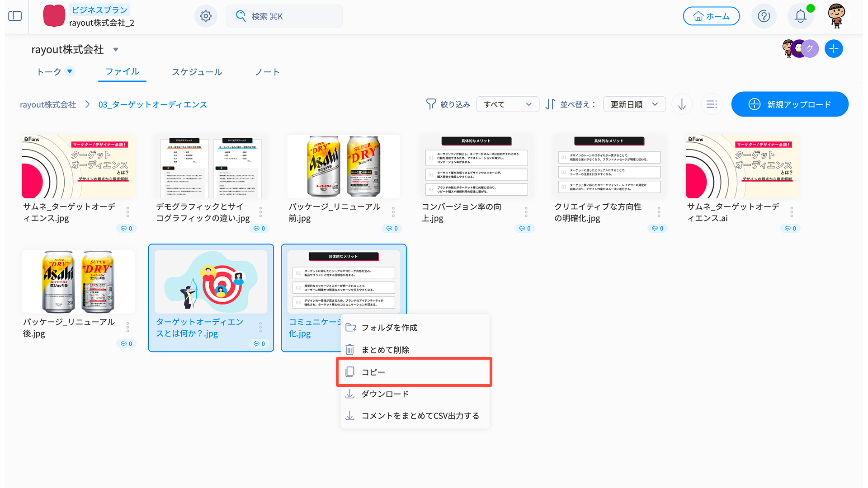Open the 更新日順 sort dropdown
This screenshot has width=868, height=488.
click(x=634, y=104)
